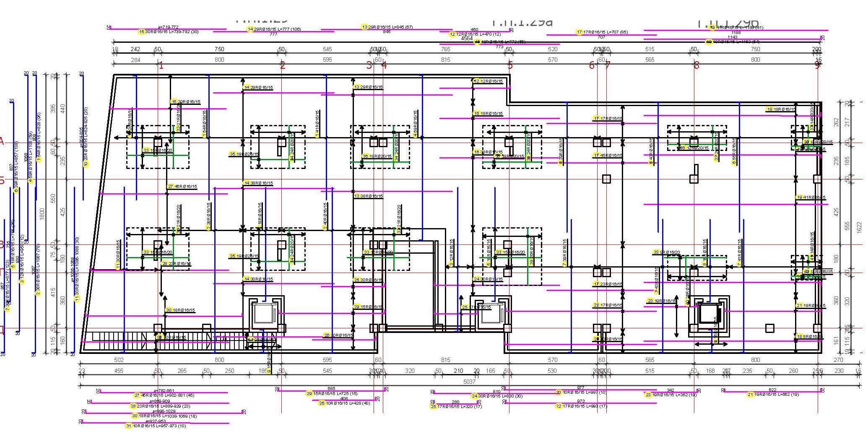The image size is (868, 434).
Task: Select yellow marker 12 beside L=470 label
Action: tap(452, 34)
